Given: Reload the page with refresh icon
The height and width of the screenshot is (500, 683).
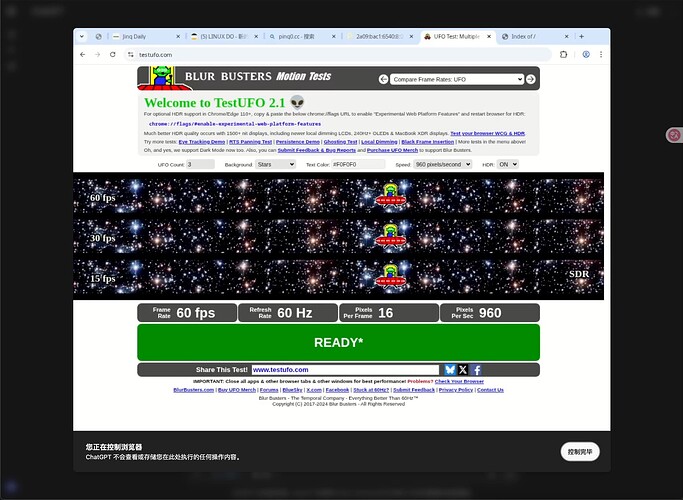Looking at the screenshot, I should [x=112, y=54].
